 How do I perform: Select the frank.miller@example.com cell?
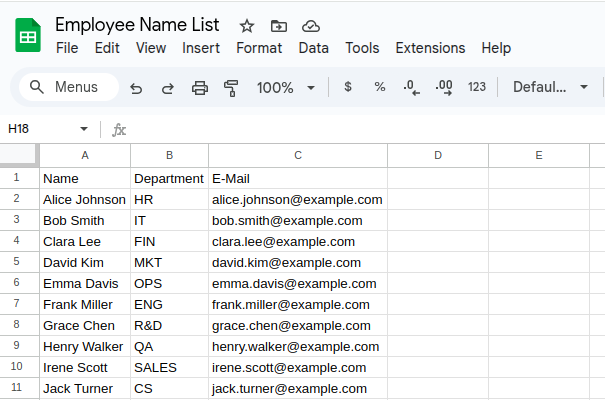[x=298, y=304]
